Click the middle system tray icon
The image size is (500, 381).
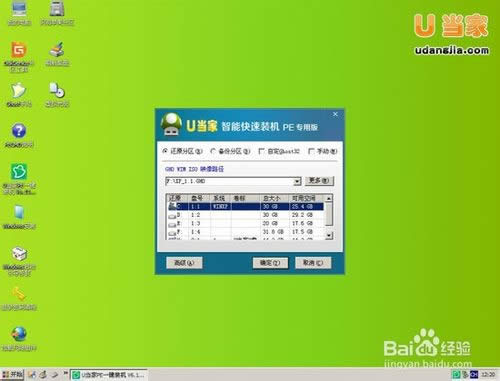point(465,375)
